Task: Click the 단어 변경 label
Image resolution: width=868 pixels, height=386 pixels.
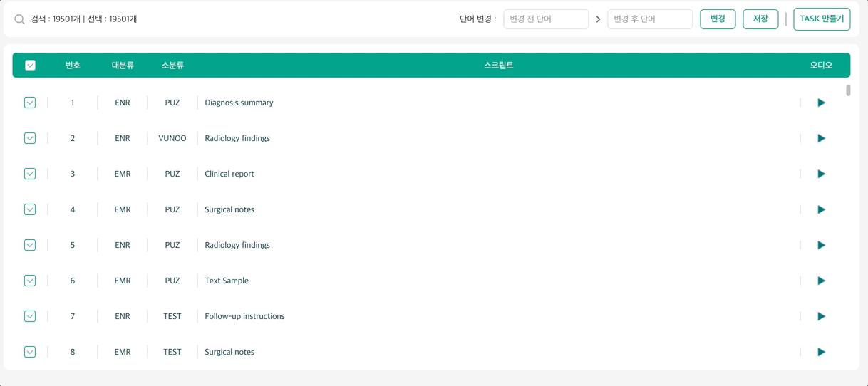Action: [x=477, y=19]
